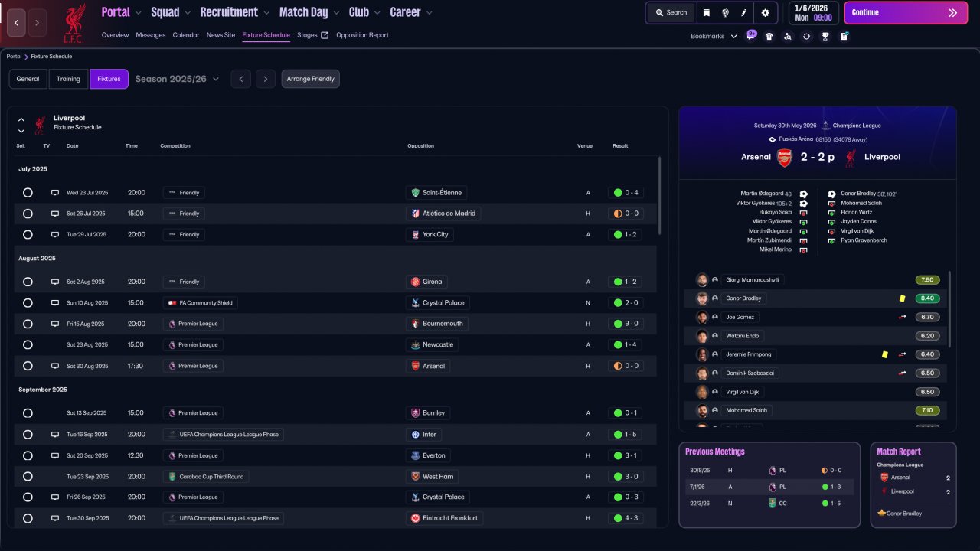Go to the next season with right arrow

pyautogui.click(x=266, y=79)
